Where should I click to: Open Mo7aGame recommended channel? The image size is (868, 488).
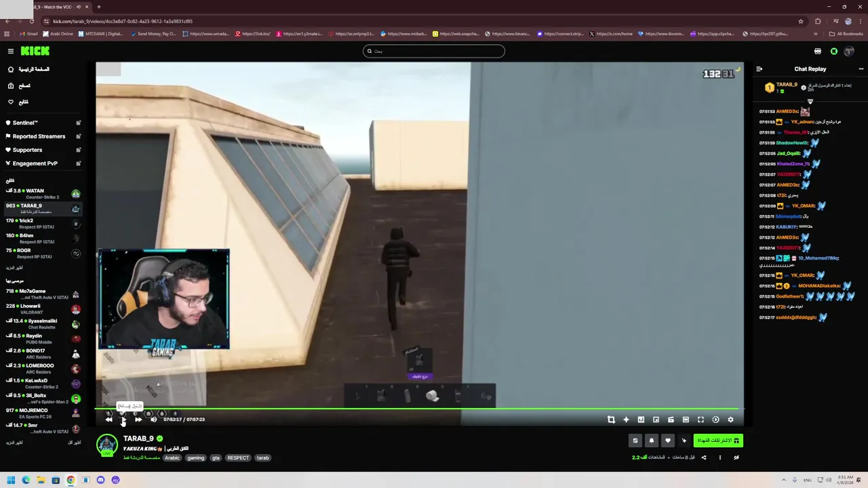[x=42, y=294]
